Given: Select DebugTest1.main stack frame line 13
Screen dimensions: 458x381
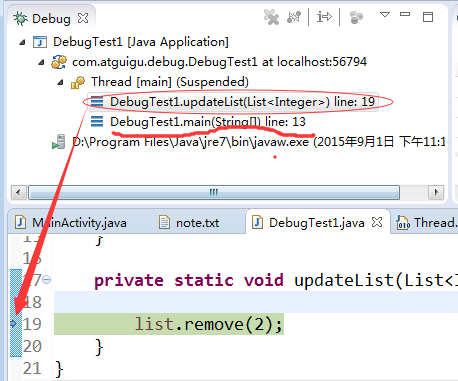Looking at the screenshot, I should pyautogui.click(x=198, y=122).
